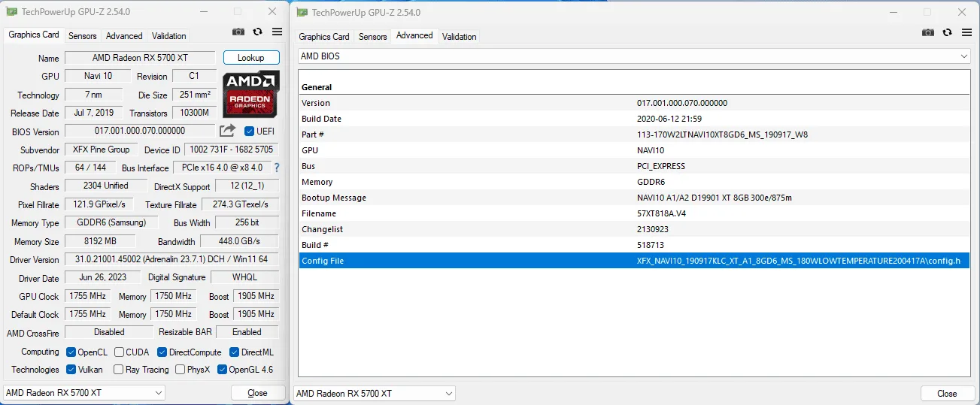Click the AMD CrossFire Disabled field
Viewport: 980px width, 405px height.
coord(109,332)
